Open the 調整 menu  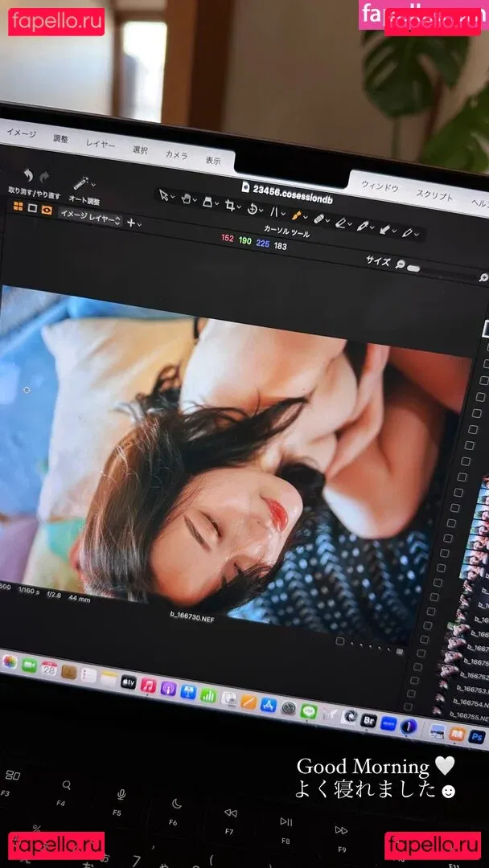61,138
